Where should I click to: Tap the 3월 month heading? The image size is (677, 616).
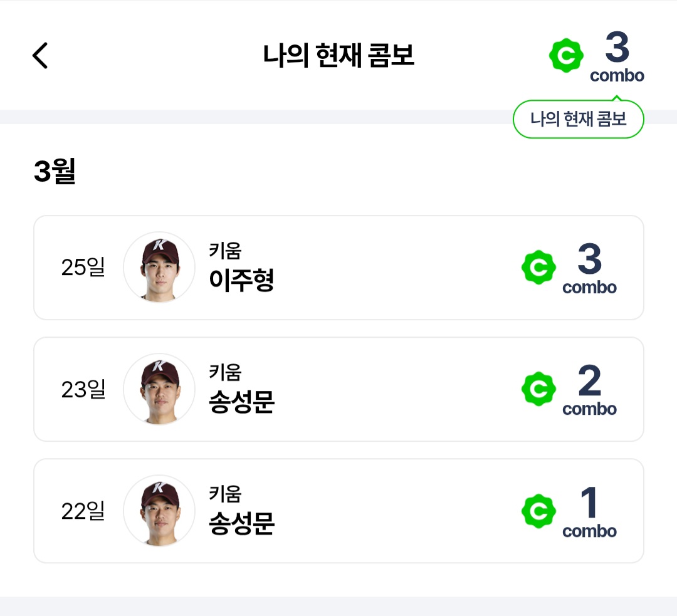point(55,172)
